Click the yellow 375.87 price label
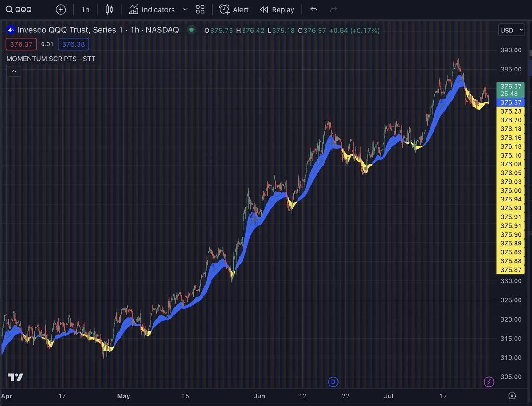This screenshot has width=532, height=406. 511,270
